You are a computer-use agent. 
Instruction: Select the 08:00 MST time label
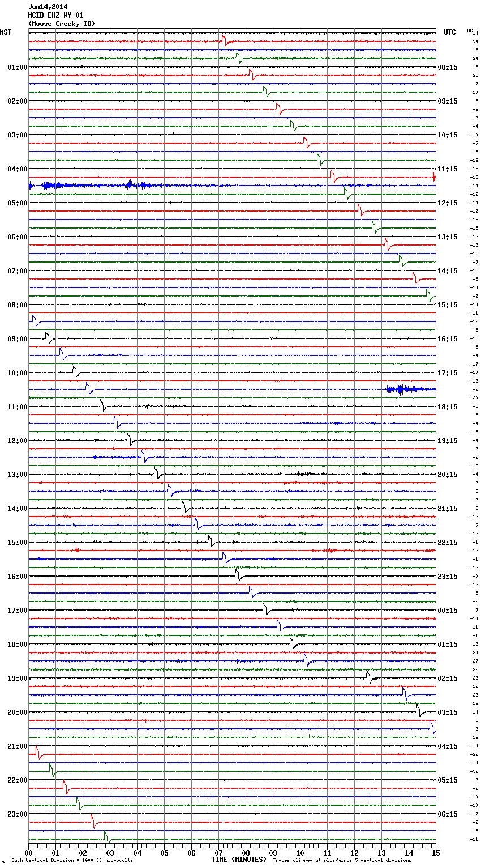[x=18, y=305]
